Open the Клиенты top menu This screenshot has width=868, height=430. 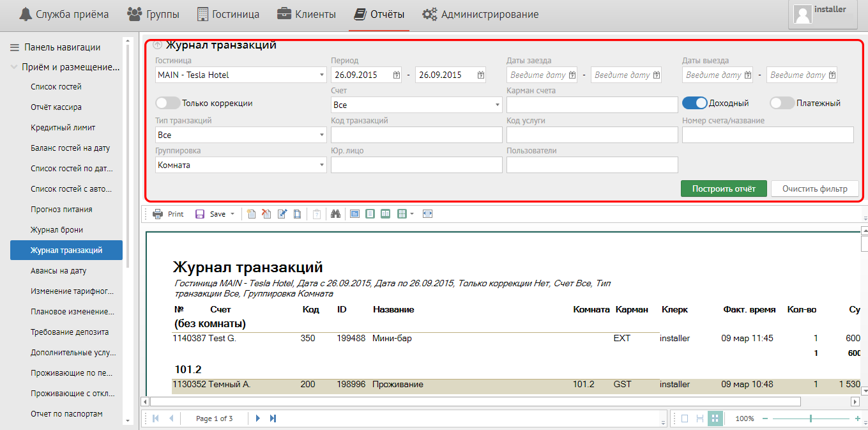(307, 14)
